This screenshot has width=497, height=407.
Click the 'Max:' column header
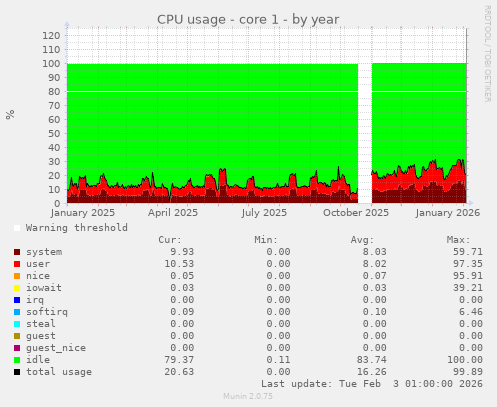click(459, 240)
